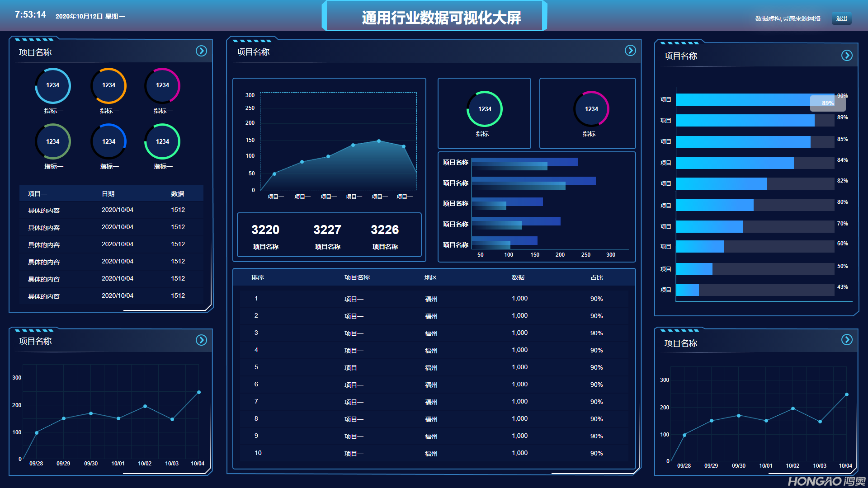Select the magenta gauge in the left panel
868x488 pixels.
pyautogui.click(x=162, y=85)
